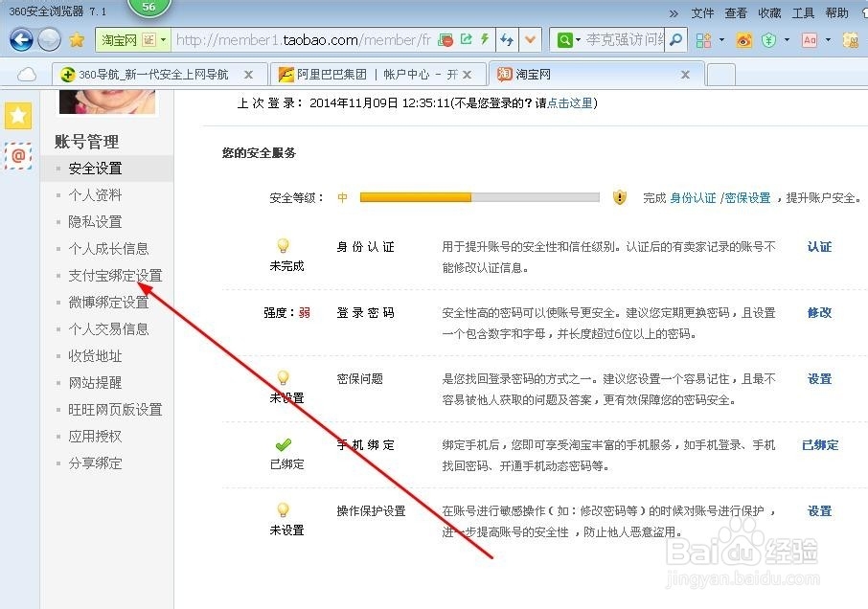868x609 pixels.
Task: Click the cloud icon left of tabs
Action: pos(26,74)
